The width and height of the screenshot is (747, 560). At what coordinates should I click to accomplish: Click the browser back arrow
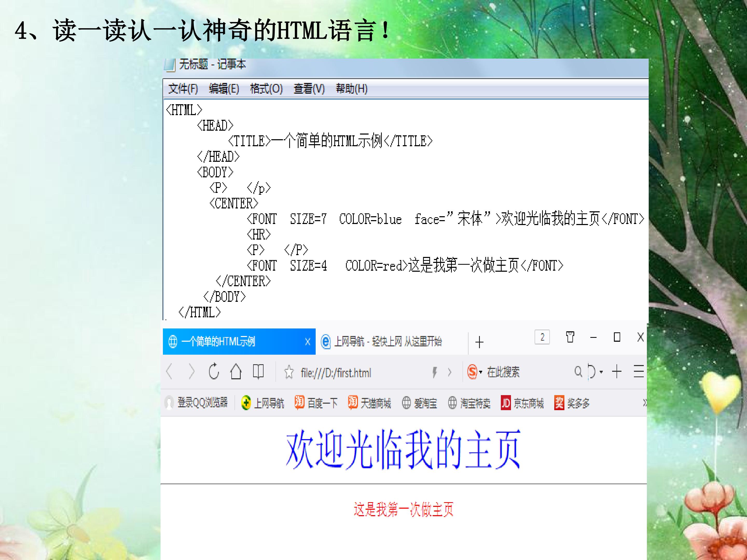(x=170, y=372)
